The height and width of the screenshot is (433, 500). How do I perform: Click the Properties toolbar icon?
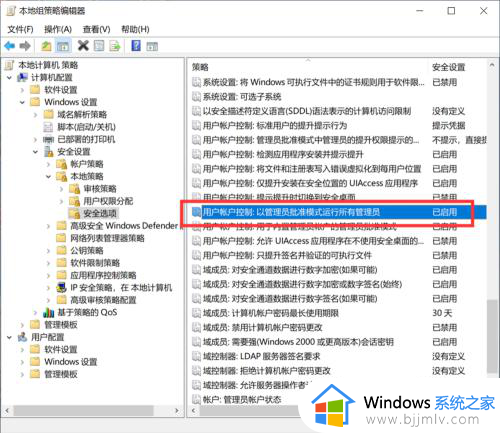(x=99, y=46)
